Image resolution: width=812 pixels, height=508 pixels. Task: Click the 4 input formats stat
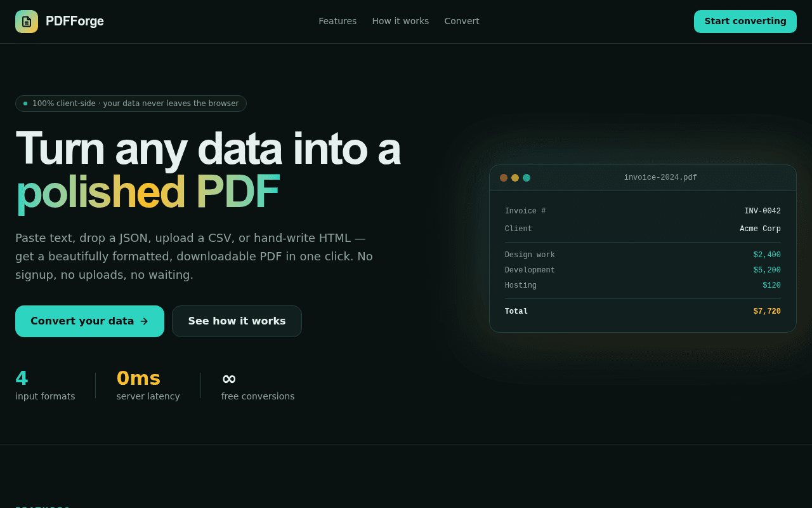point(45,385)
